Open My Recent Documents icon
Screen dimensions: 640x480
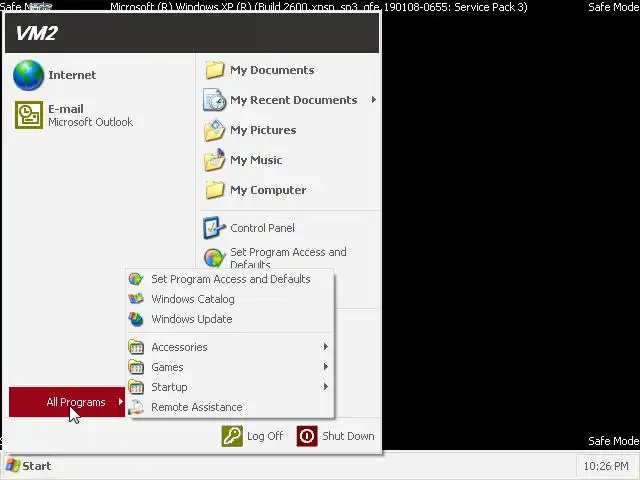[215, 100]
